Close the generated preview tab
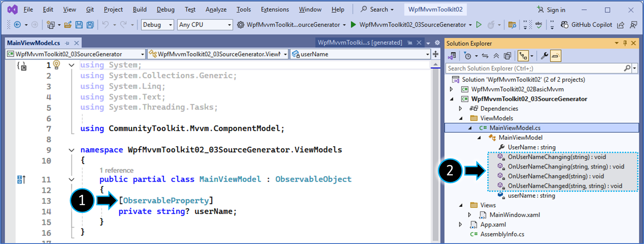The width and height of the screenshot is (644, 244). tap(418, 43)
